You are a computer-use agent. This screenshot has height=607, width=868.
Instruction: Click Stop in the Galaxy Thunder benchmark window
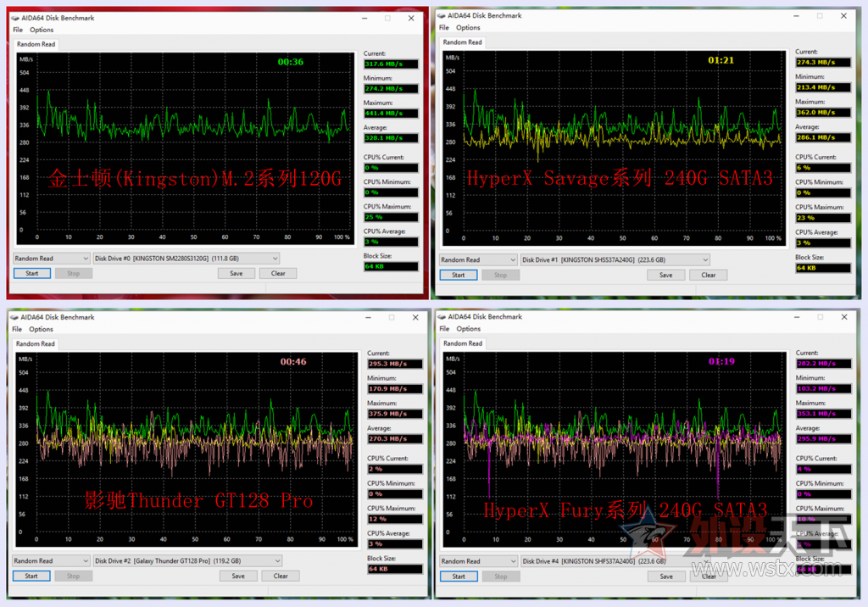[x=73, y=576]
